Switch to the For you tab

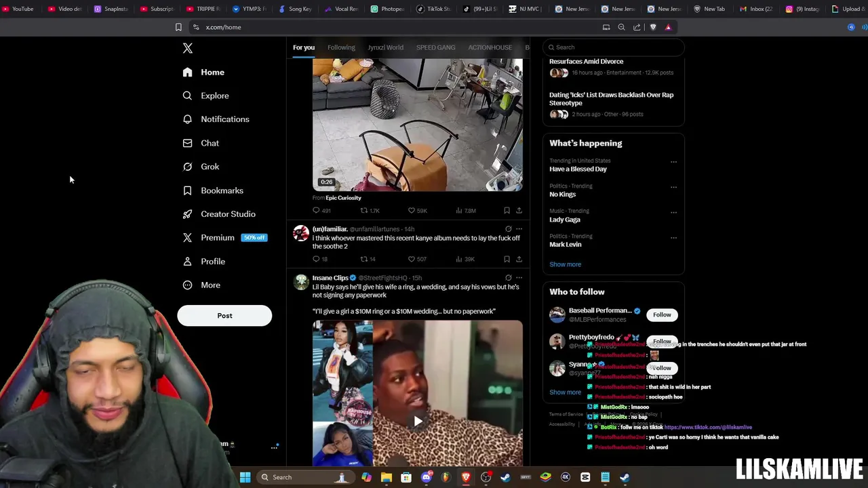tap(304, 47)
